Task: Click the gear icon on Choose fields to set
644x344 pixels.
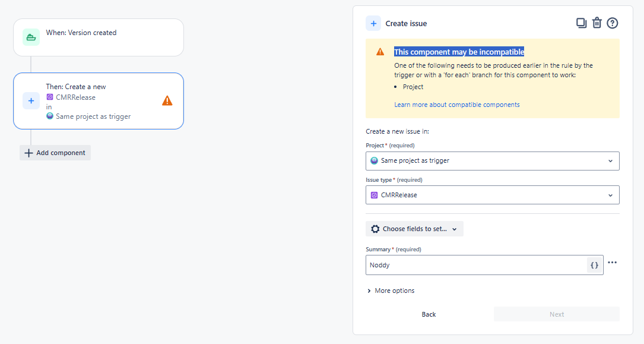Action: pos(374,228)
